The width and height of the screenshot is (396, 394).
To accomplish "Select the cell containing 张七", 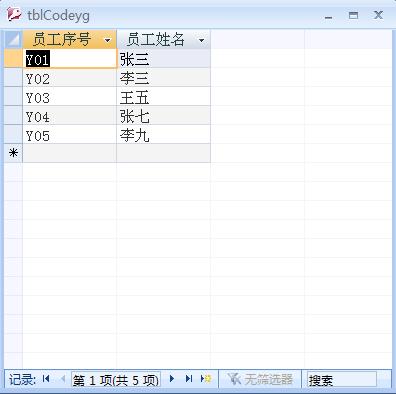I will click(x=164, y=116).
